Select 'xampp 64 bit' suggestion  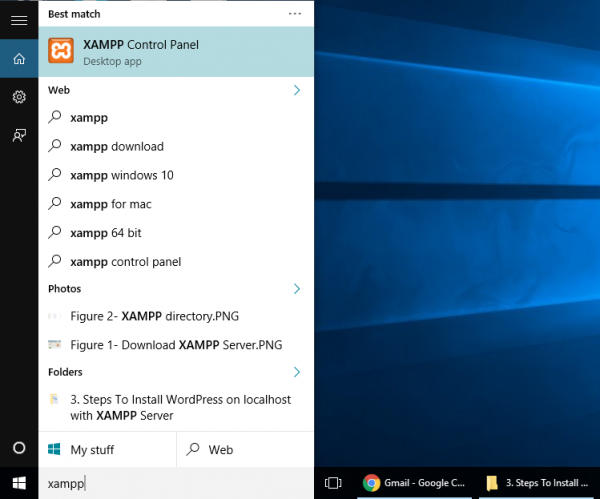[176, 233]
